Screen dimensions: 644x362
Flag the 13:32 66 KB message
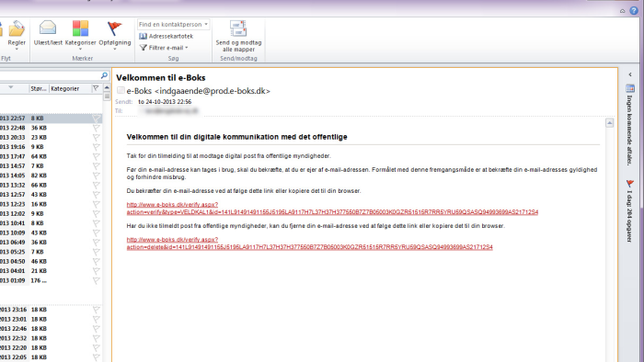pyautogui.click(x=96, y=185)
